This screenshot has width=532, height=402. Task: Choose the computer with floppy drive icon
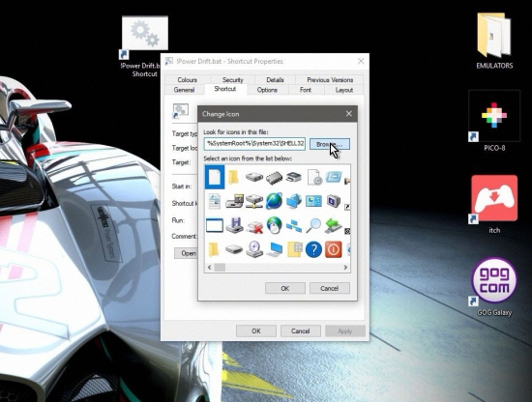pos(234,201)
